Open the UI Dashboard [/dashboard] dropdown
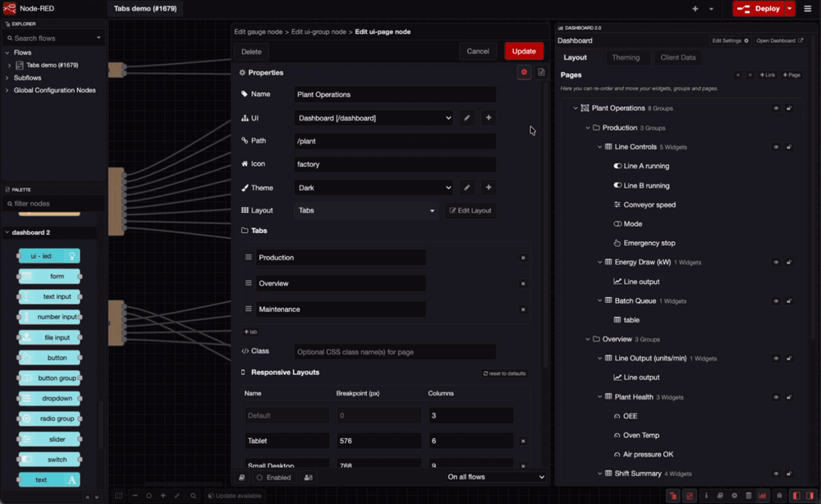 tap(374, 117)
